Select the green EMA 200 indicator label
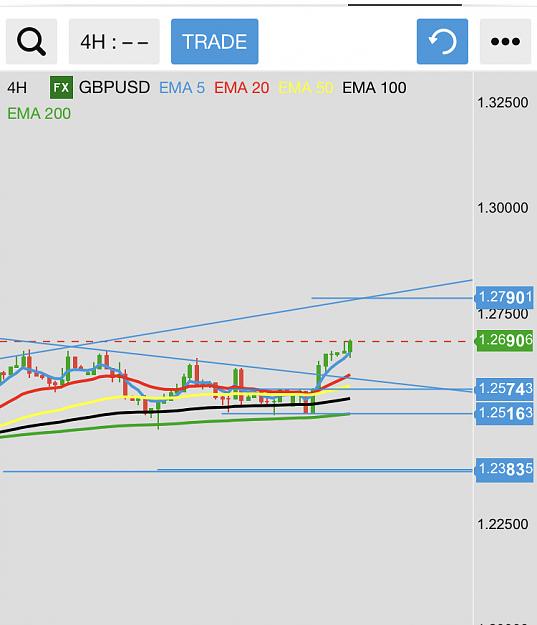The image size is (537, 625). point(39,114)
